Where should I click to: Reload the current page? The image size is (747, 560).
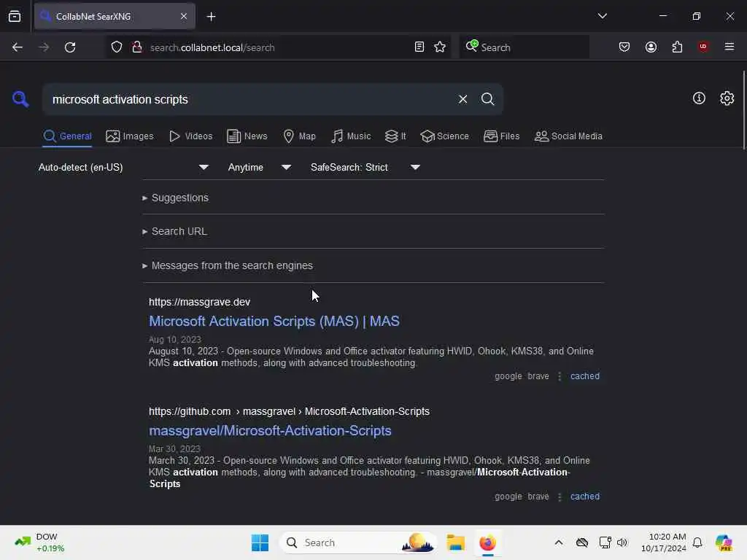click(x=70, y=47)
